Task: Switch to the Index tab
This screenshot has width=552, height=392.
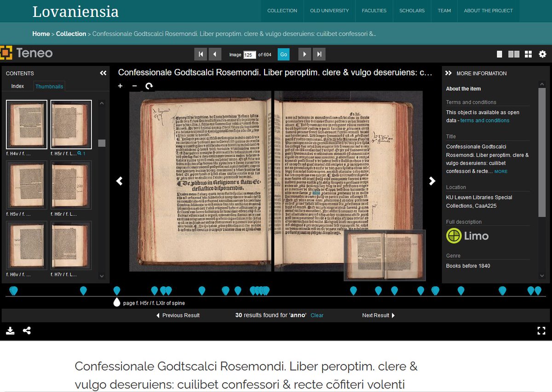Action: pos(17,86)
